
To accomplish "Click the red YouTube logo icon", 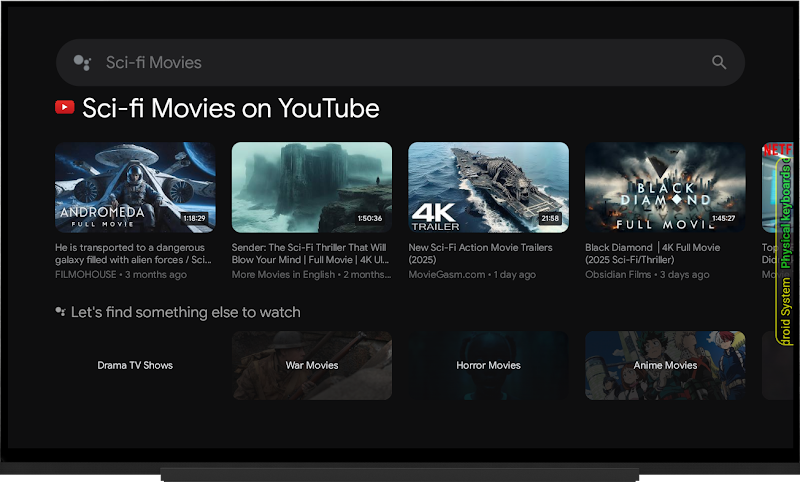I will coord(65,107).
